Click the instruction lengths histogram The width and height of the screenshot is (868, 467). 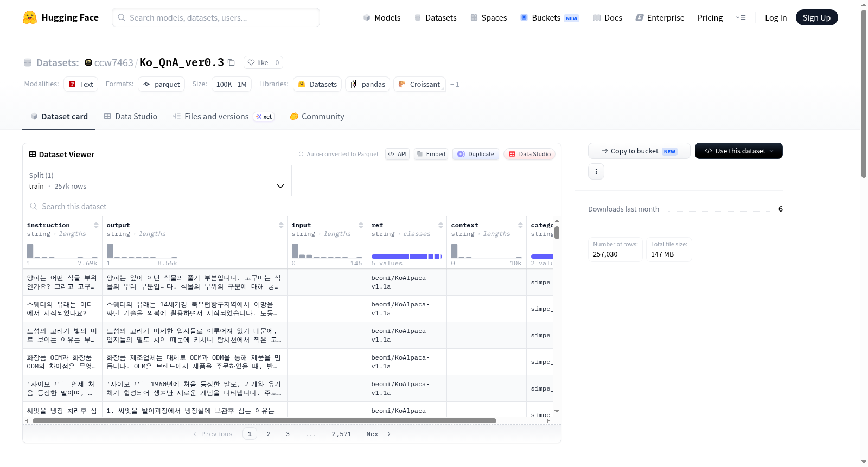click(62, 250)
